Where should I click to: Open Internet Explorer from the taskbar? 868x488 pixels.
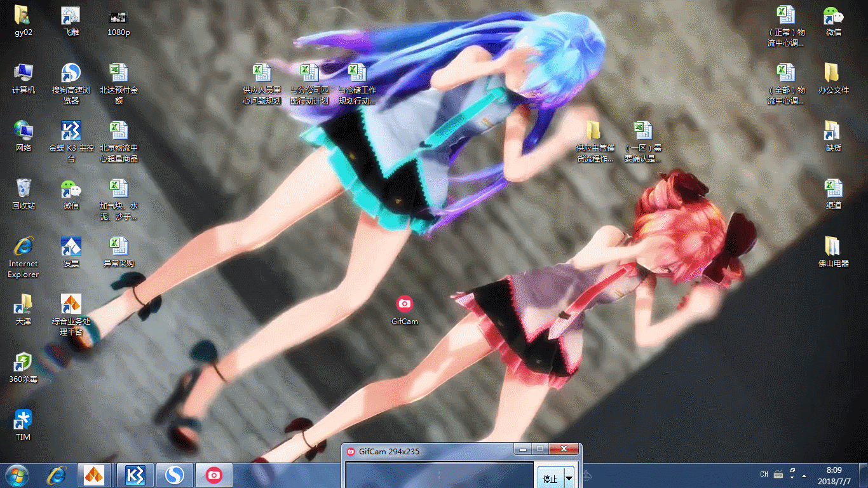click(x=57, y=475)
